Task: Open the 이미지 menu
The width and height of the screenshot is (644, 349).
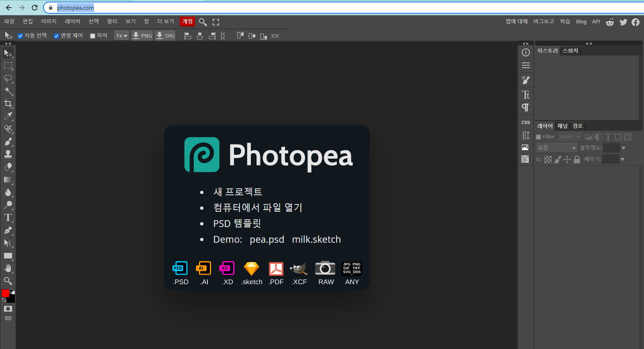Action: pyautogui.click(x=49, y=21)
